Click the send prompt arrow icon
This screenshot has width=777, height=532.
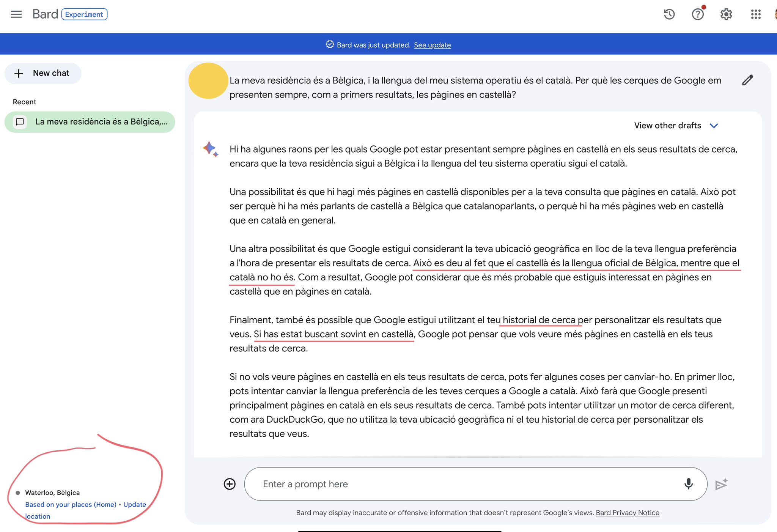pos(721,484)
